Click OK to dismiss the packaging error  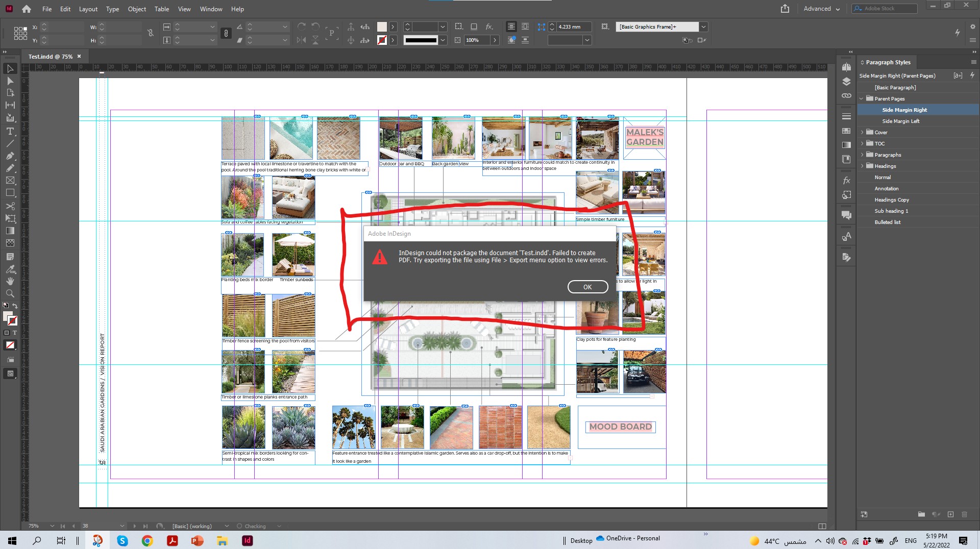(587, 287)
